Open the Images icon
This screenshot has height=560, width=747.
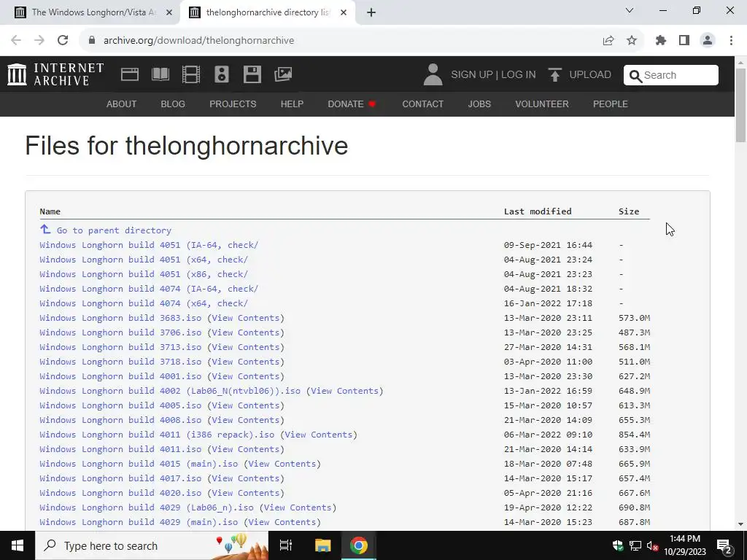[x=283, y=74]
